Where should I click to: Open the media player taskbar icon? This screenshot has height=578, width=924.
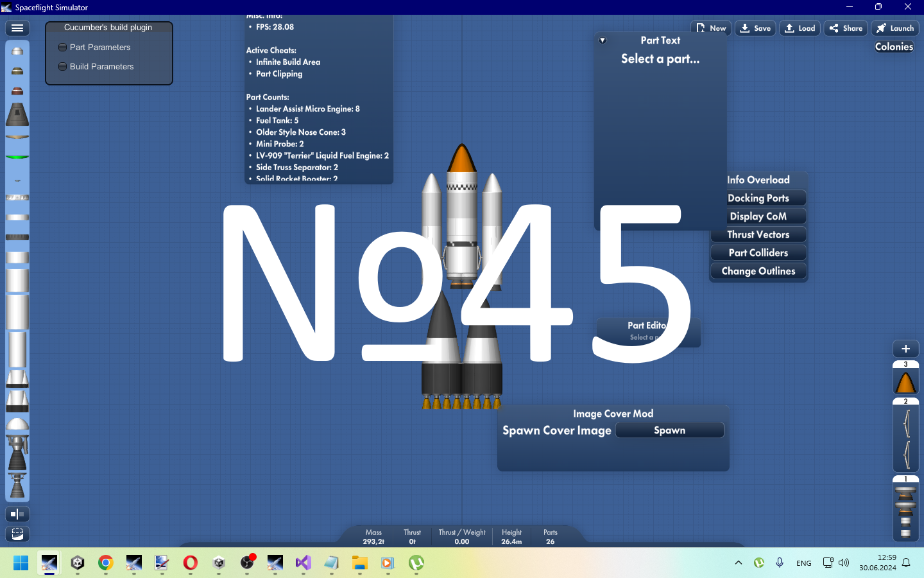[388, 563]
